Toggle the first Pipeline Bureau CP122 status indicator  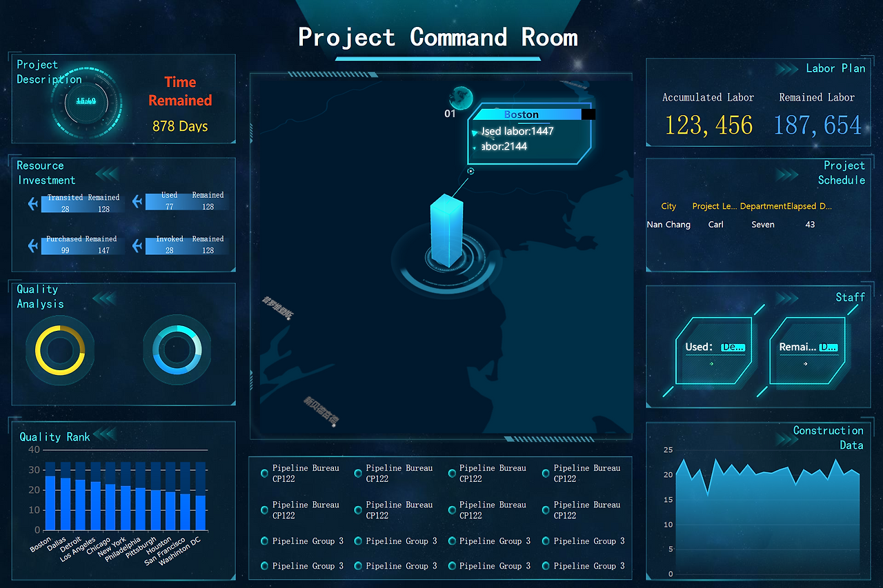(264, 474)
